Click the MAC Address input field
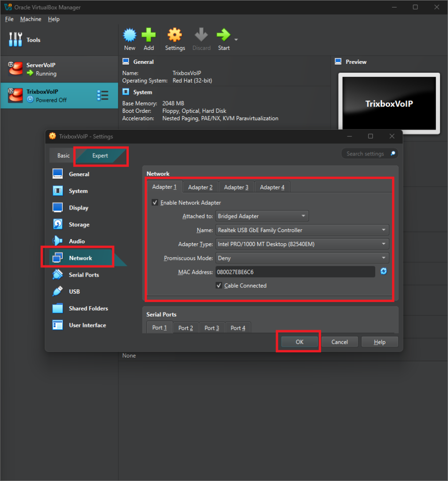This screenshot has width=448, height=481. point(295,272)
